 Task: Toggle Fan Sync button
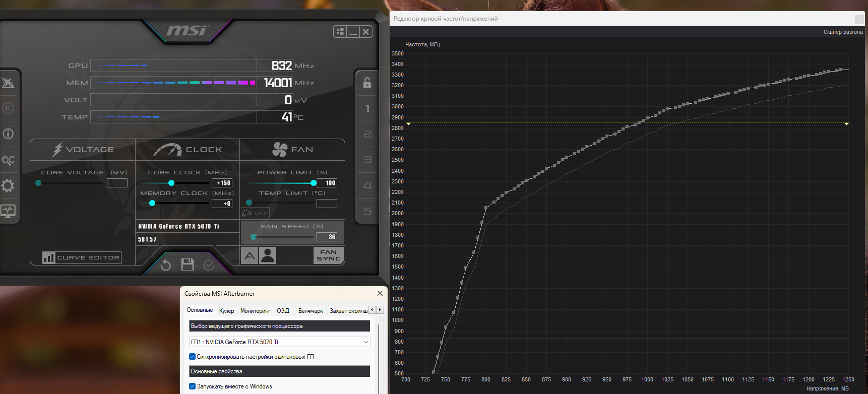pos(329,255)
